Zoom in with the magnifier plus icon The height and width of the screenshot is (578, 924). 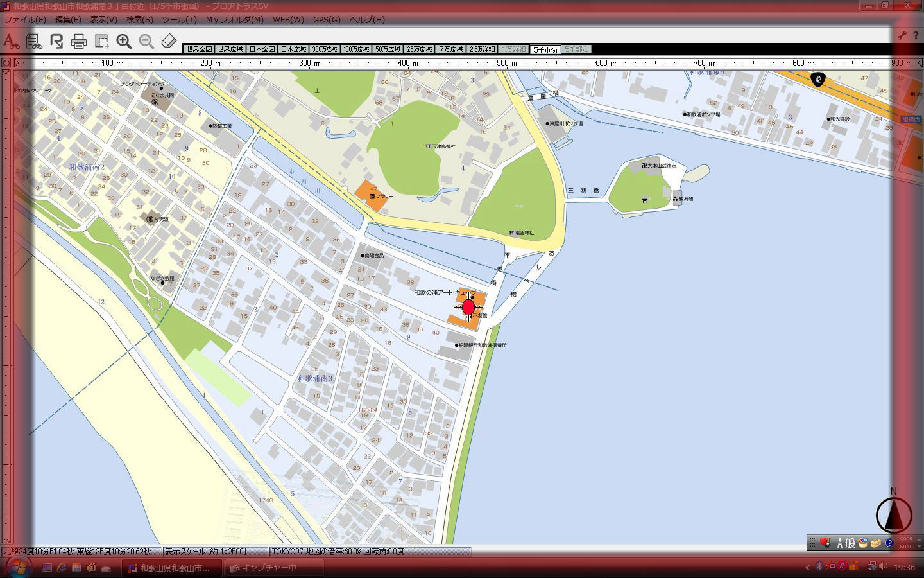tap(124, 42)
